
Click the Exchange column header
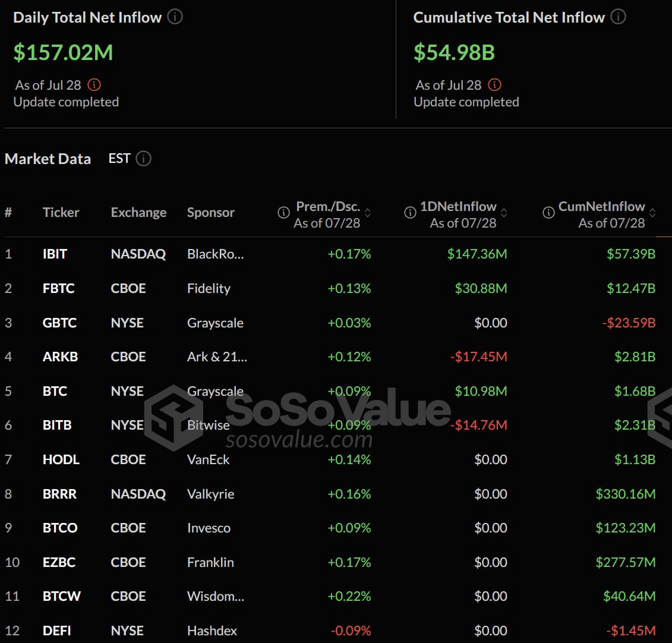(x=138, y=213)
